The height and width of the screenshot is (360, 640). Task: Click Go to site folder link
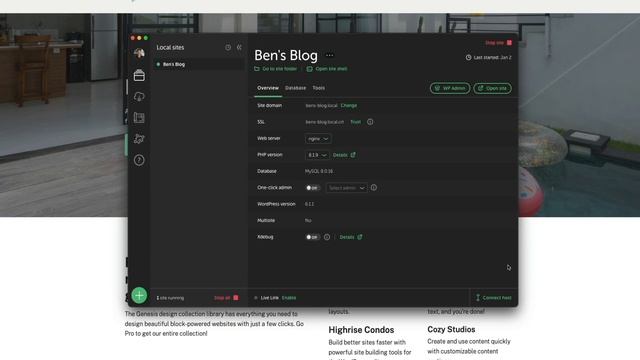pos(276,69)
